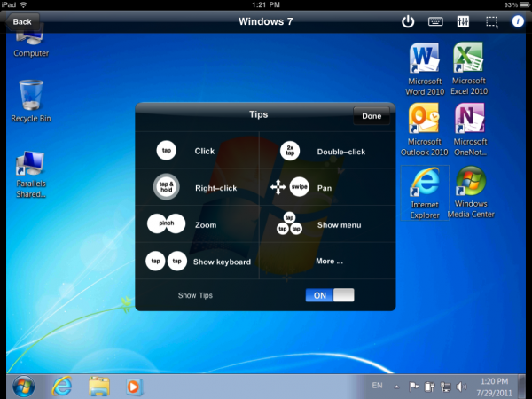The width and height of the screenshot is (532, 399).
Task: Select the pinch Zoom gesture icon
Action: point(167,223)
